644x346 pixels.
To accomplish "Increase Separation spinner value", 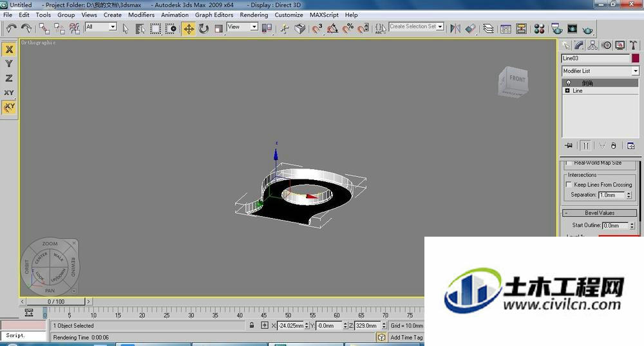I will coord(629,193).
